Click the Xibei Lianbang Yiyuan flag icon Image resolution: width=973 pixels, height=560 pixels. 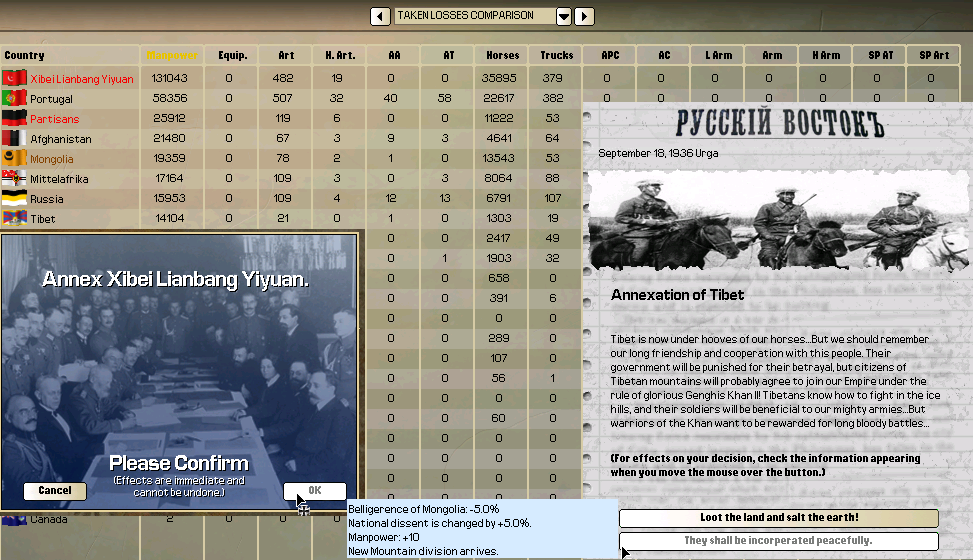click(x=14, y=78)
